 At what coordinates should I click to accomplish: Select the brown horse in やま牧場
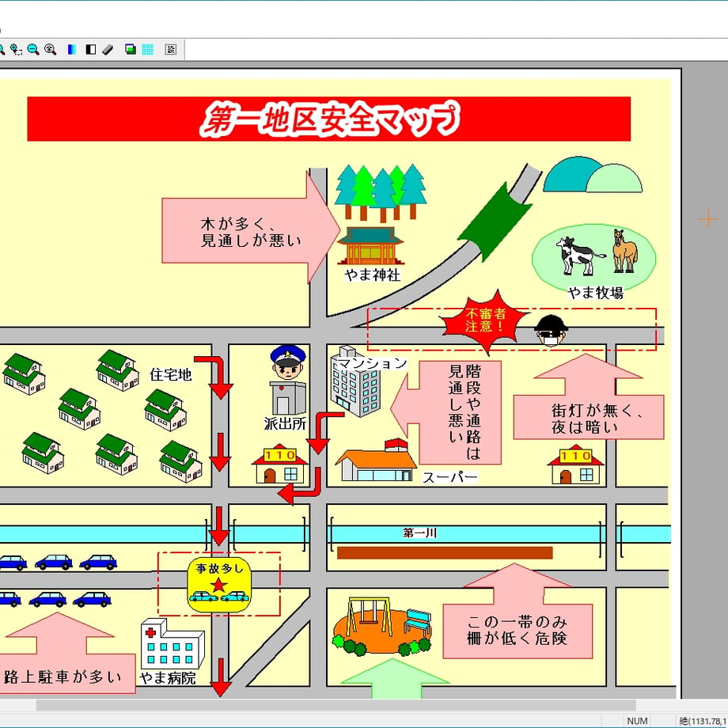624,251
